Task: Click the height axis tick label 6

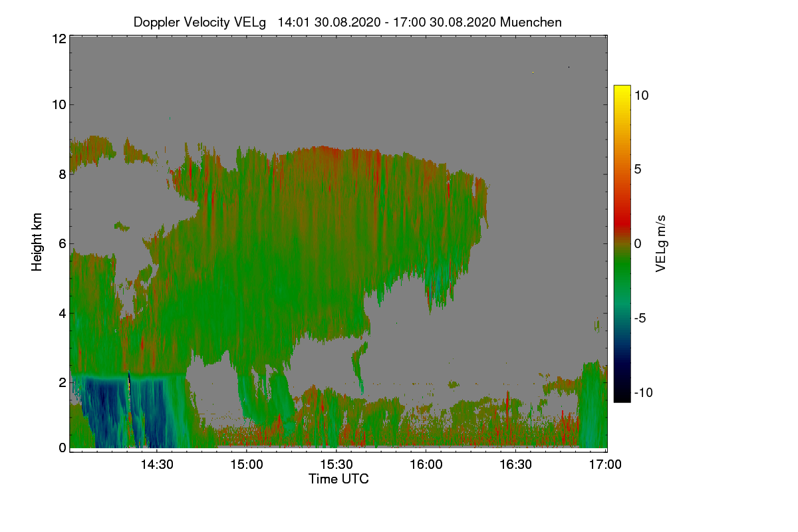Action: [x=61, y=243]
